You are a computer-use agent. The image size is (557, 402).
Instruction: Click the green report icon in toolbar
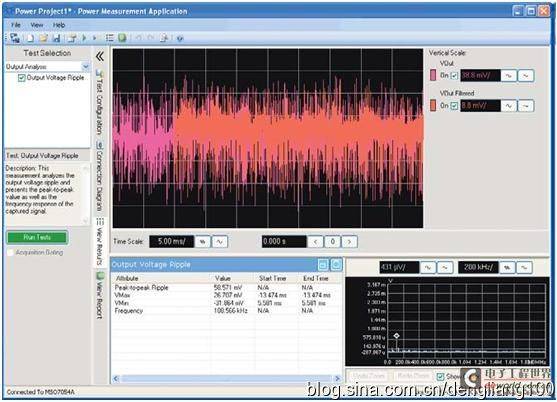coord(122,38)
